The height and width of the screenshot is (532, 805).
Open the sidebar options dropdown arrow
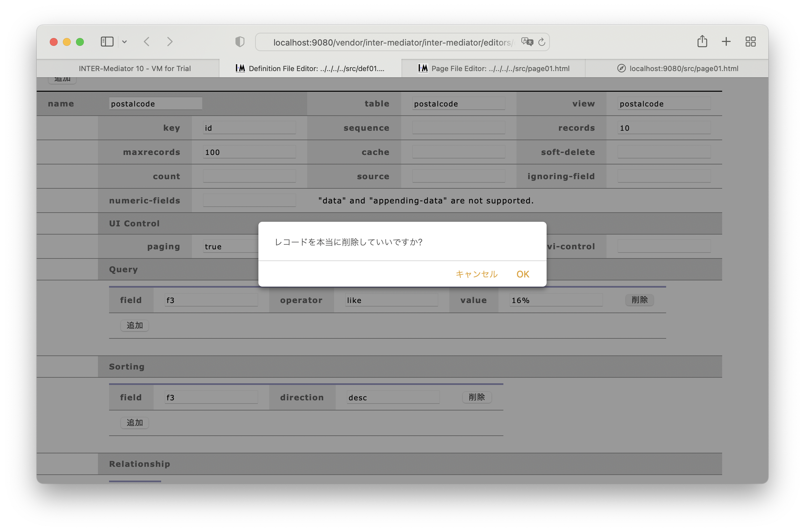click(124, 42)
